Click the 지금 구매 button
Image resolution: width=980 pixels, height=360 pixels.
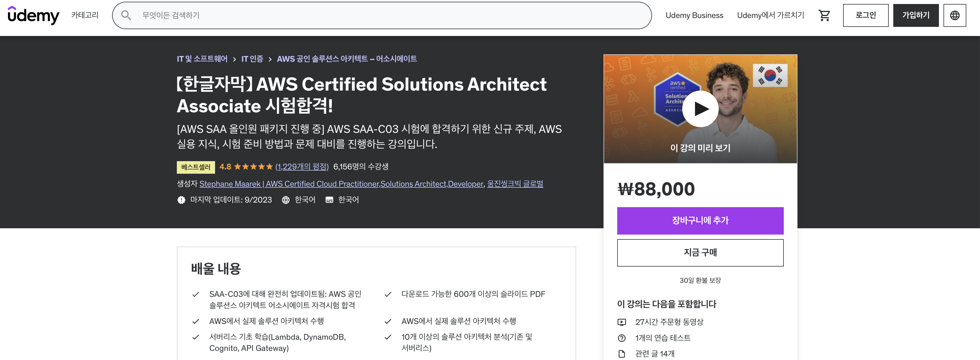click(700, 253)
